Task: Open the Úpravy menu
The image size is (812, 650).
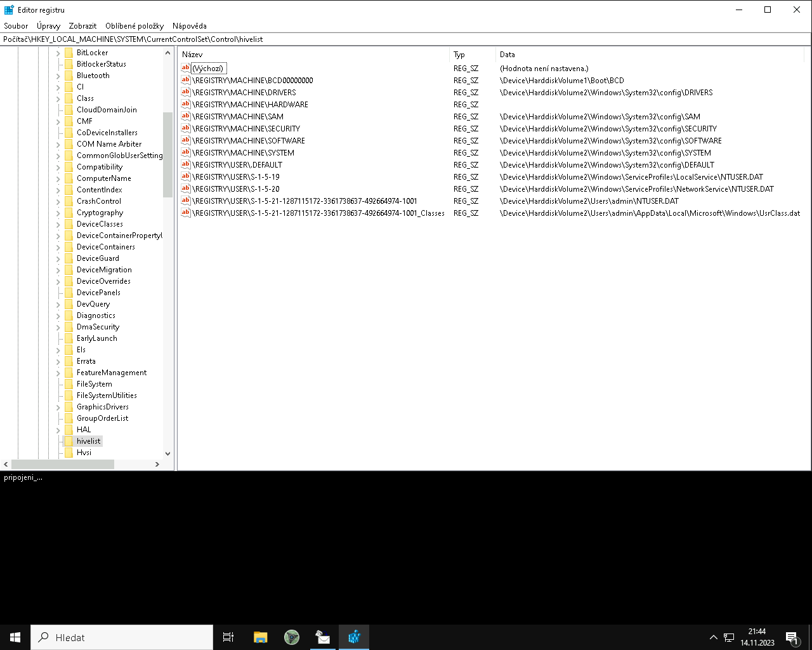Action: click(x=48, y=25)
